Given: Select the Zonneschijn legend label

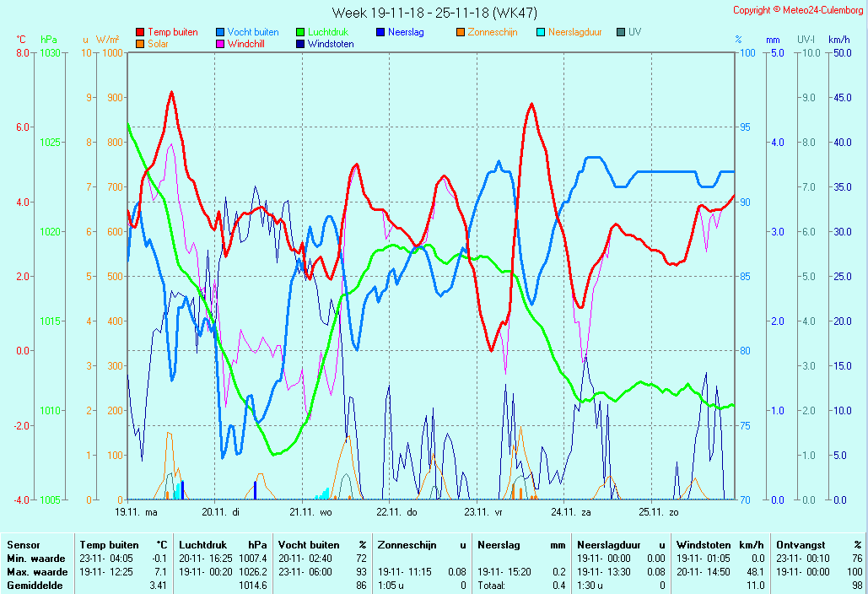Looking at the screenshot, I should pyautogui.click(x=492, y=32).
